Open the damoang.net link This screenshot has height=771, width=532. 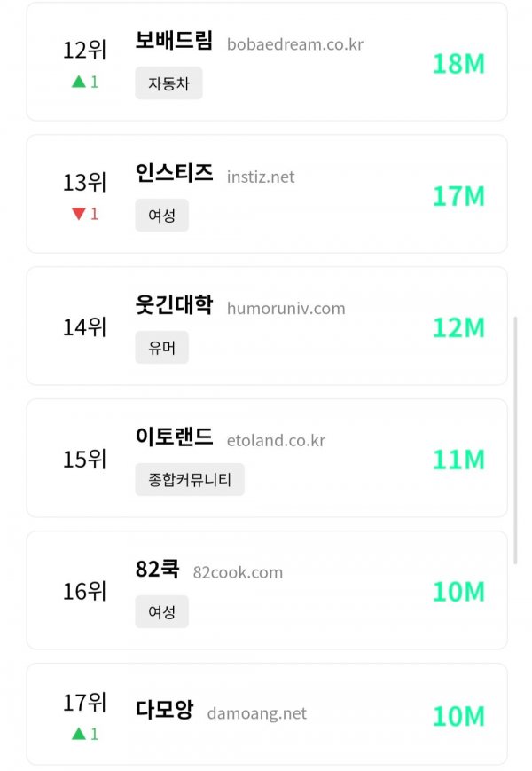(x=256, y=713)
